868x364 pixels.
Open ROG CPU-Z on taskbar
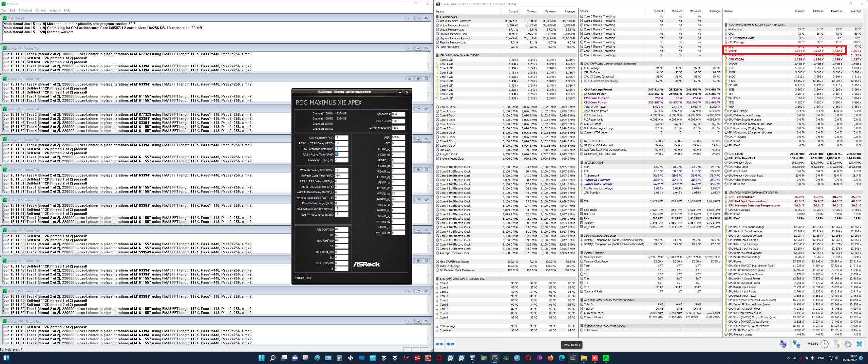pyautogui.click(x=428, y=358)
